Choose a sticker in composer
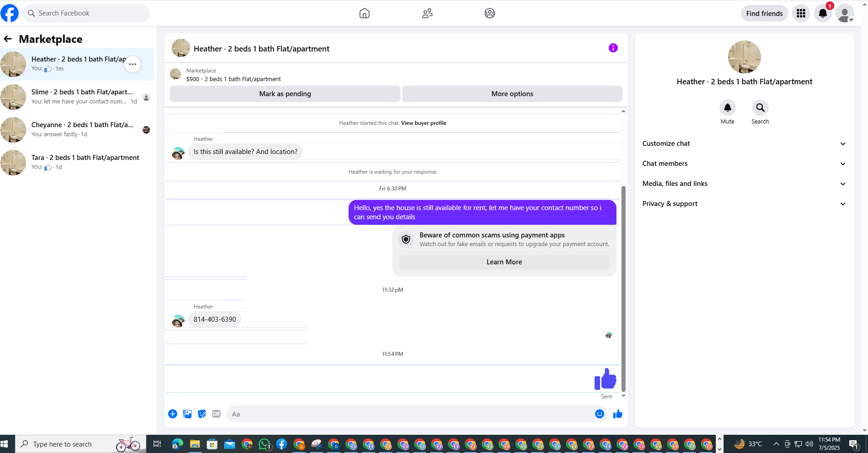Screen dimensions: 868x453 coord(202,414)
